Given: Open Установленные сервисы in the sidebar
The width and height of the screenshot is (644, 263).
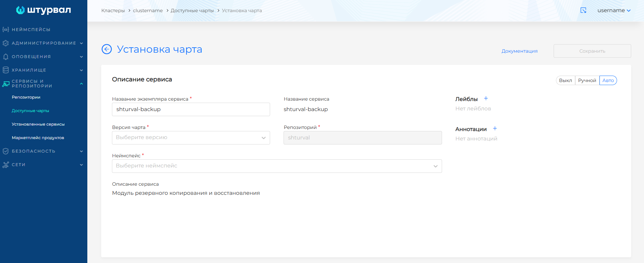Looking at the screenshot, I should pos(38,124).
